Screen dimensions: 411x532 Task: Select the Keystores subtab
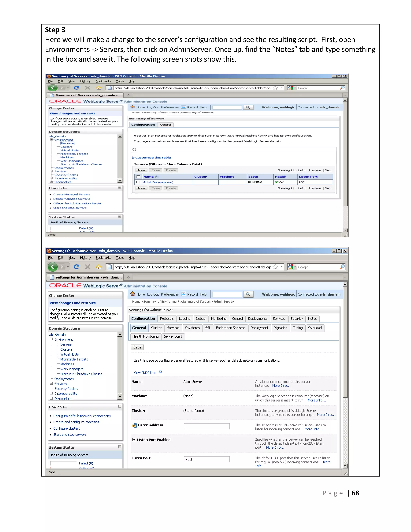point(192,328)
